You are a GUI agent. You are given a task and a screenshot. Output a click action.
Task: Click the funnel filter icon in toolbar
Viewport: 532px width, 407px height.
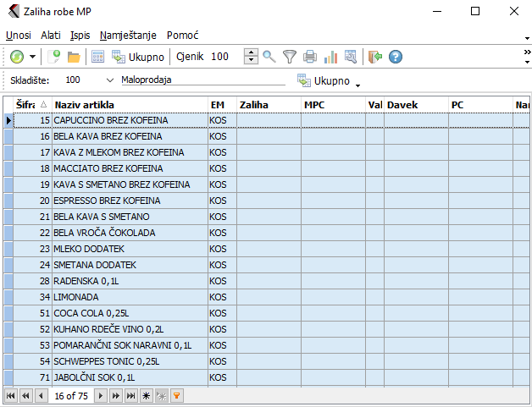[x=290, y=57]
